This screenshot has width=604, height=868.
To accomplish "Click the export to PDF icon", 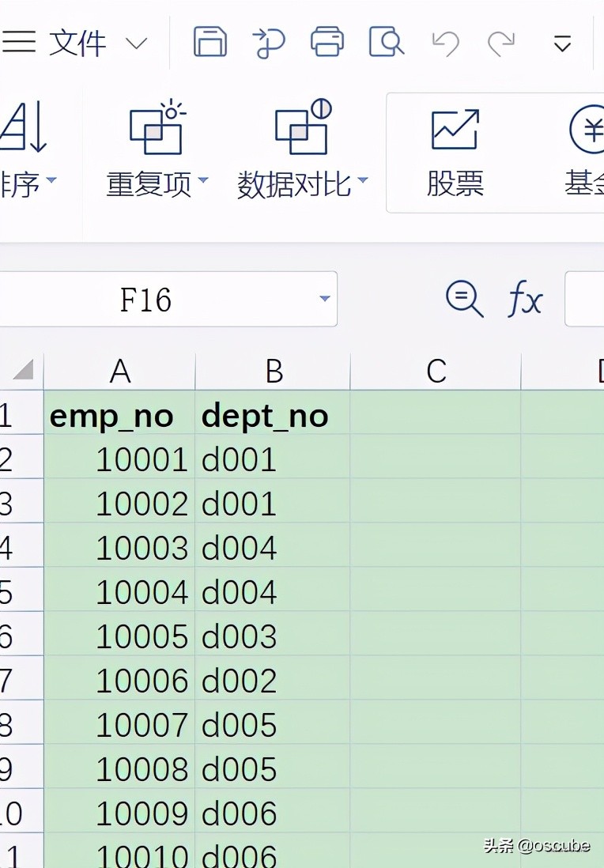I will tap(269, 43).
